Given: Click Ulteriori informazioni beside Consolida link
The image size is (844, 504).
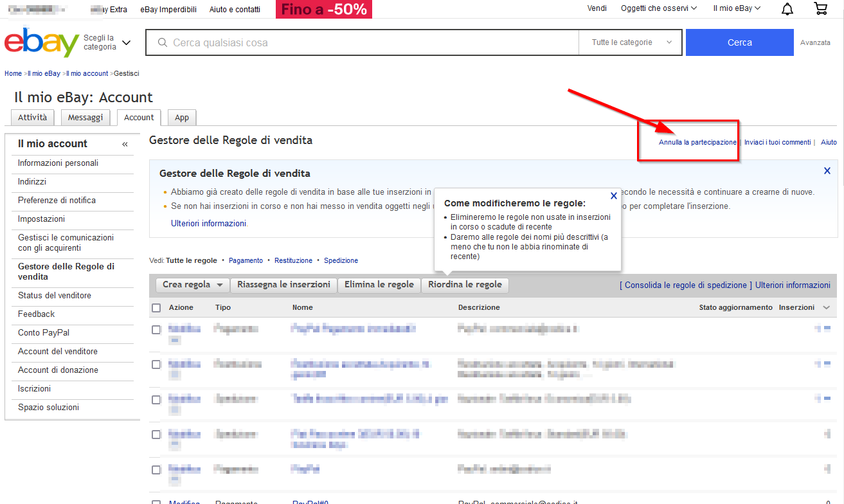Looking at the screenshot, I should click(x=793, y=285).
